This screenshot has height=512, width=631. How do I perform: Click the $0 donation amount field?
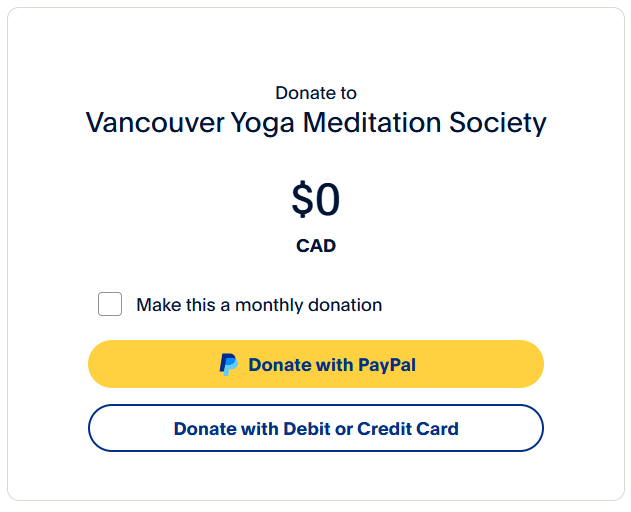[x=316, y=201]
